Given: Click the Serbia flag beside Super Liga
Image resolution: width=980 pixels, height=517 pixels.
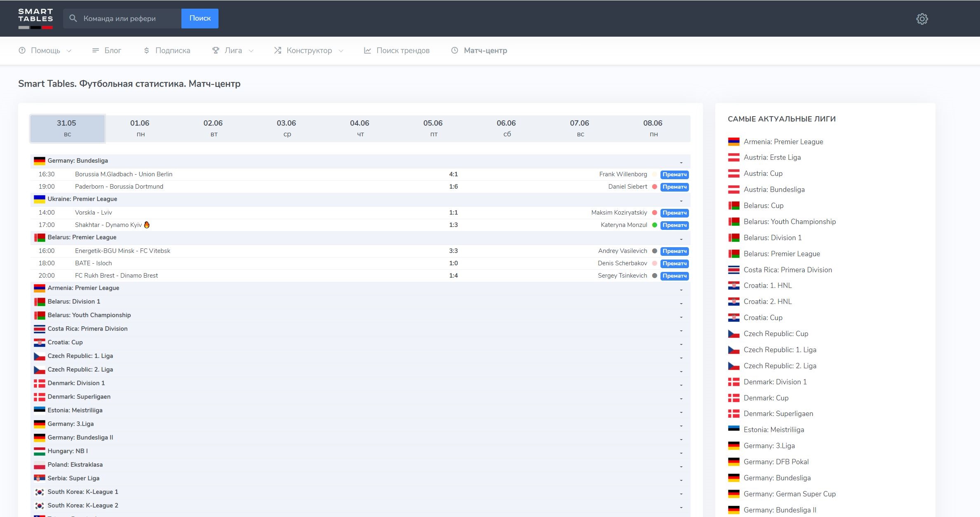Looking at the screenshot, I should 40,478.
